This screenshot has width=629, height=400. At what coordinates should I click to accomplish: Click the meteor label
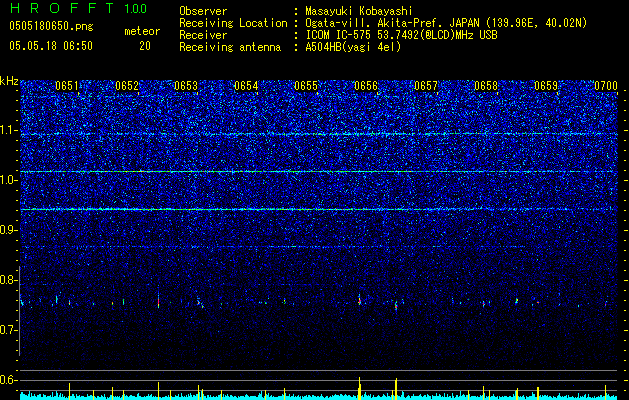click(142, 31)
